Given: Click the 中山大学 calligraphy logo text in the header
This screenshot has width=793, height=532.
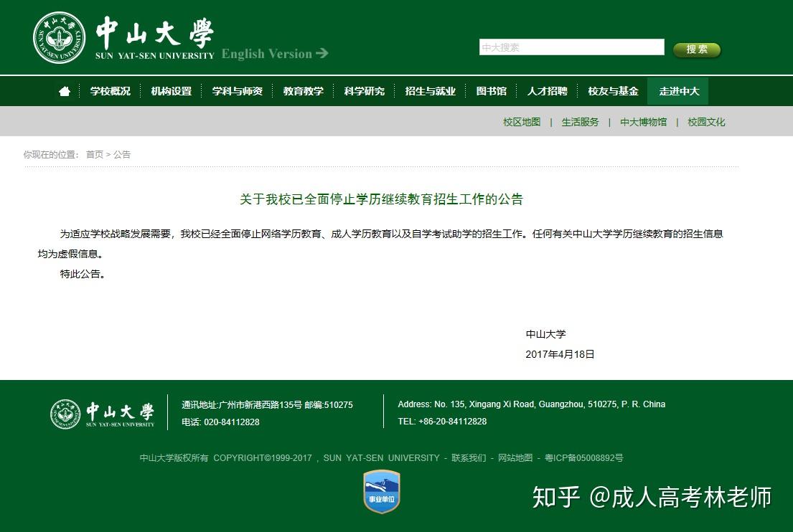Looking at the screenshot, I should click(x=155, y=32).
